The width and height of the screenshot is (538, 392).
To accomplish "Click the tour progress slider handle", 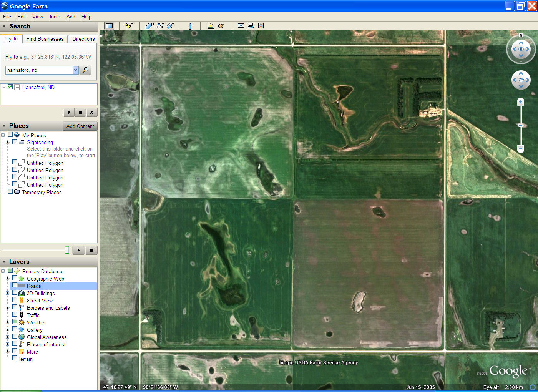I will [67, 250].
